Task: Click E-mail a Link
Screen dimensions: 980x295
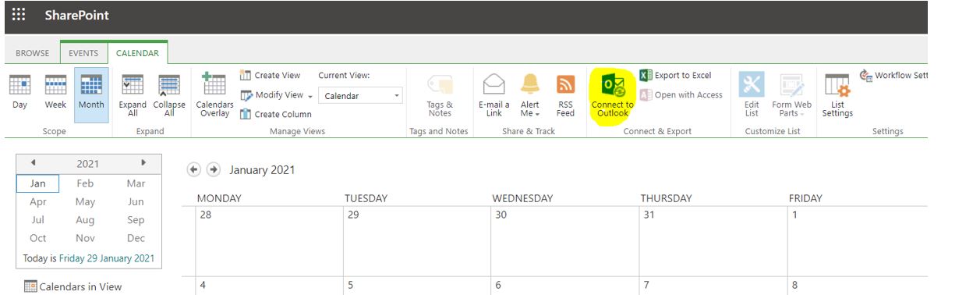Action: (494, 95)
